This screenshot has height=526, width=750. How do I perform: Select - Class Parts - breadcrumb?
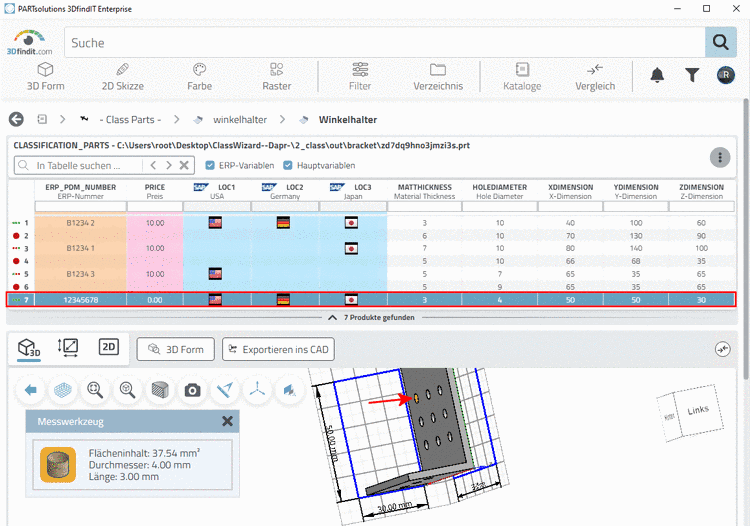pyautogui.click(x=130, y=120)
